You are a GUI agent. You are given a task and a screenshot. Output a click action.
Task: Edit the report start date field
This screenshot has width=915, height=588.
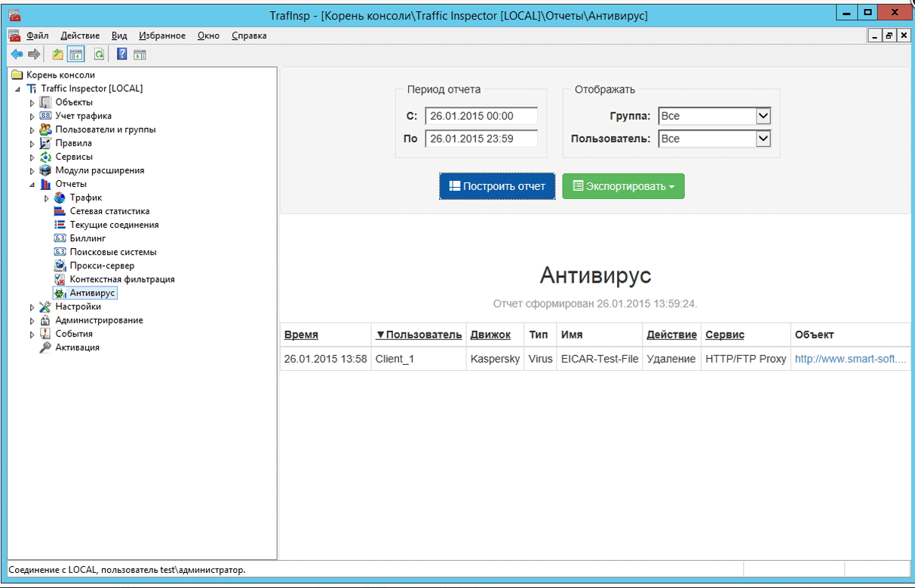point(481,116)
